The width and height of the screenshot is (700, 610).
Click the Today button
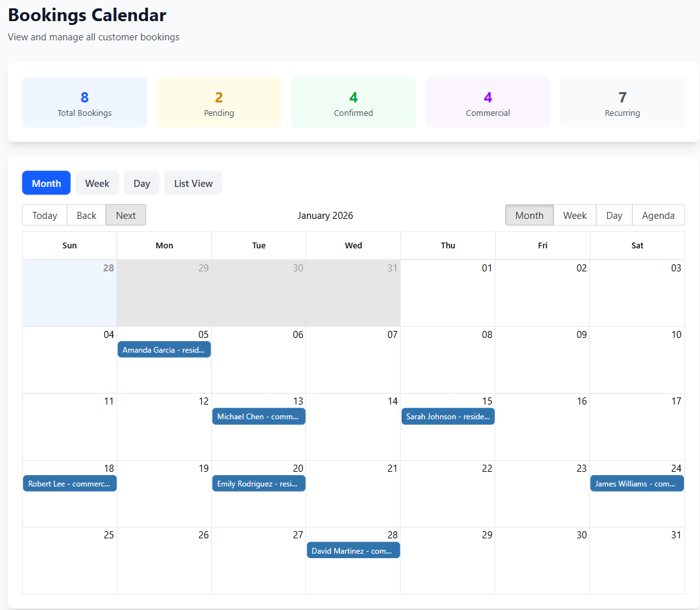44,215
